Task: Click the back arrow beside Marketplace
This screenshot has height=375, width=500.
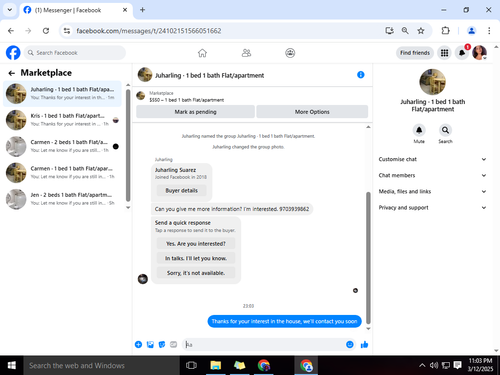Action: [x=12, y=73]
